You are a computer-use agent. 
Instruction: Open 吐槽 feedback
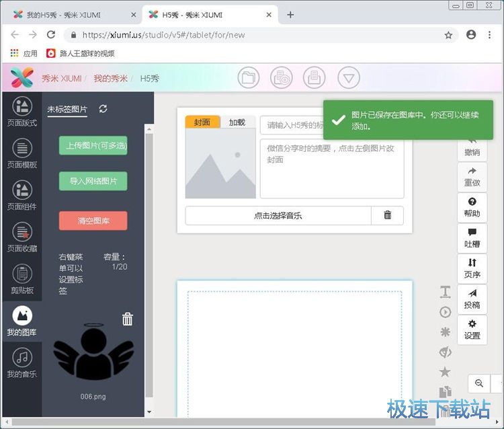(472, 238)
